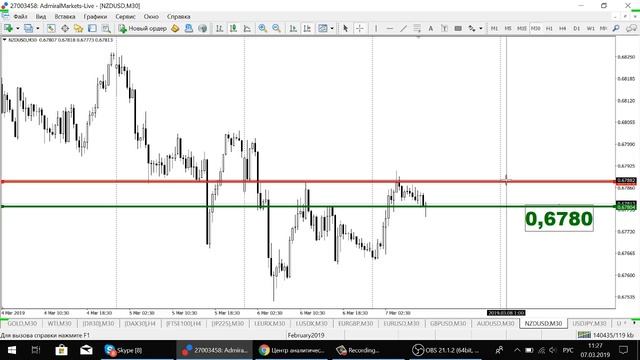Click the Search magnifier icon
Image resolution: width=640 pixels, height=360 pixels.
(x=616, y=28)
